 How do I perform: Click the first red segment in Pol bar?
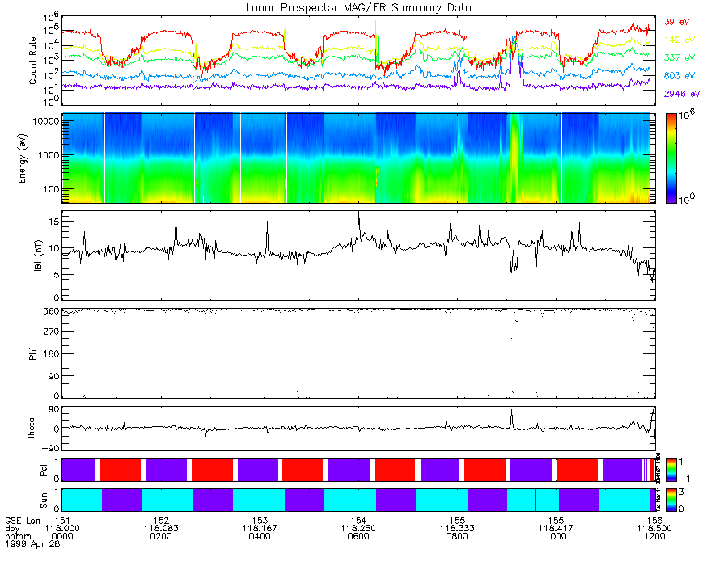[x=121, y=471]
